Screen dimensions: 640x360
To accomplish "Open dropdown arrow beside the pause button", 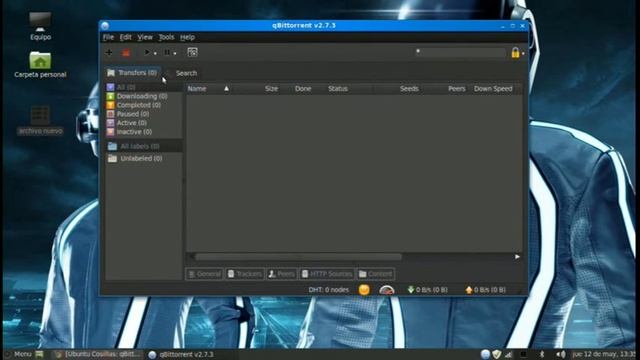I will pos(175,53).
